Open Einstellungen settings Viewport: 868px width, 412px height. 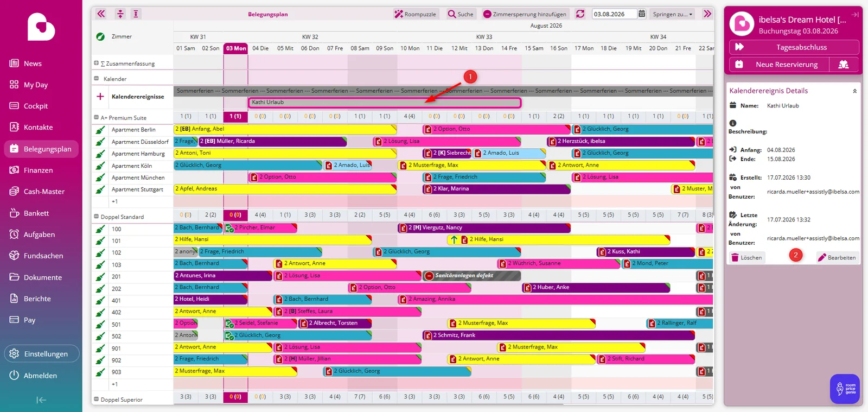point(42,354)
